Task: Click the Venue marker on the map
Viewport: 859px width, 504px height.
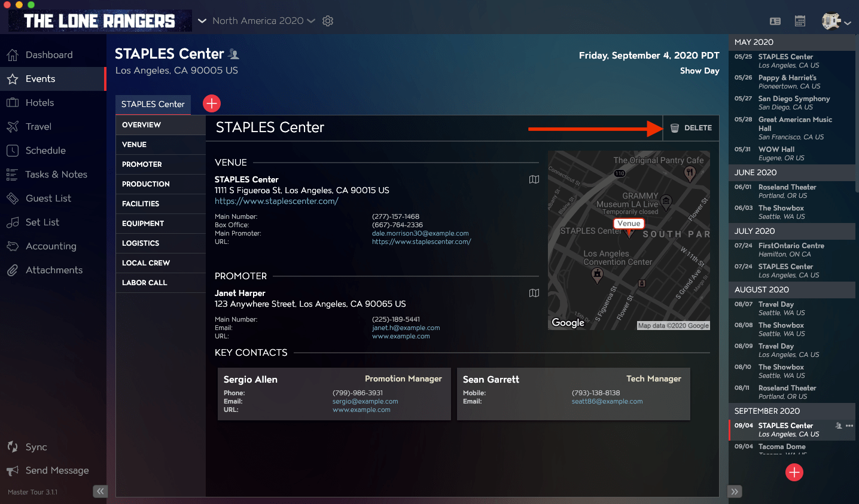Action: point(628,224)
